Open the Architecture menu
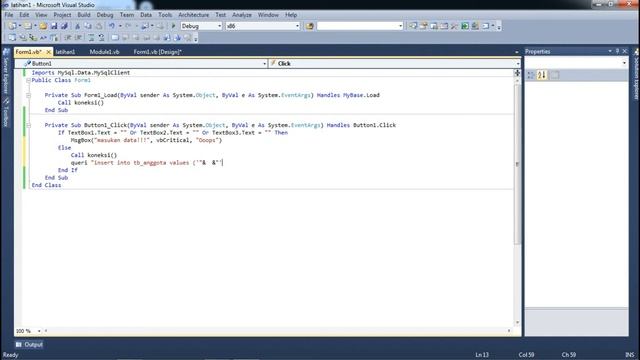 pos(193,15)
